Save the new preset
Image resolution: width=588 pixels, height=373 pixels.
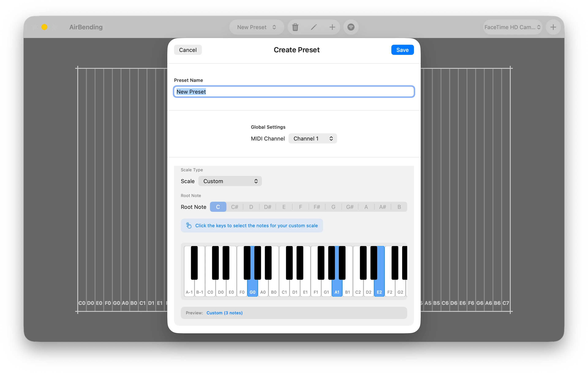402,50
